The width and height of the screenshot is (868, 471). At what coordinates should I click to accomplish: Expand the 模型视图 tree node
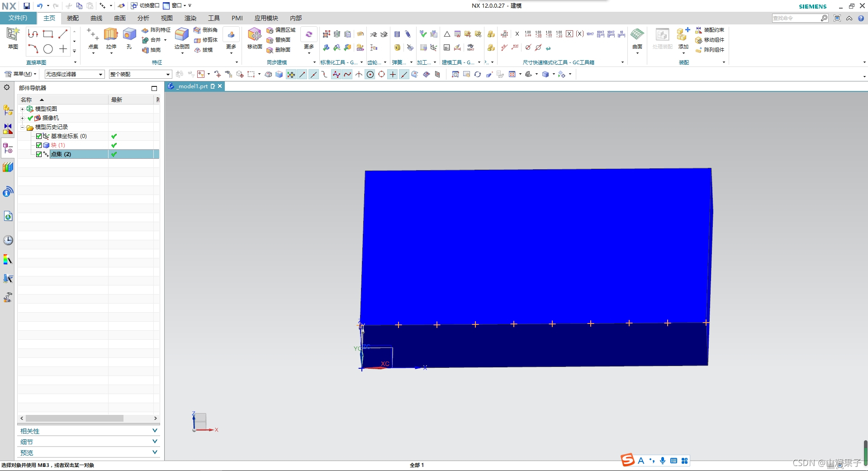pos(22,109)
